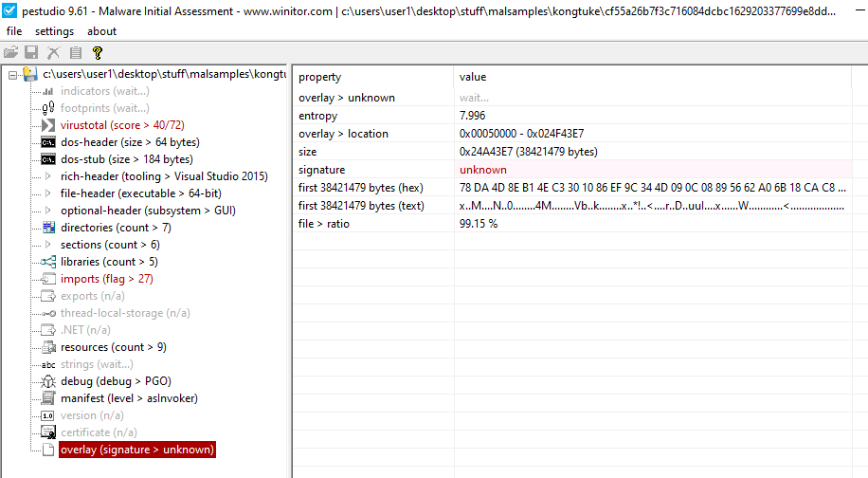Select optional-header (subsystem > GUI)

[148, 211]
